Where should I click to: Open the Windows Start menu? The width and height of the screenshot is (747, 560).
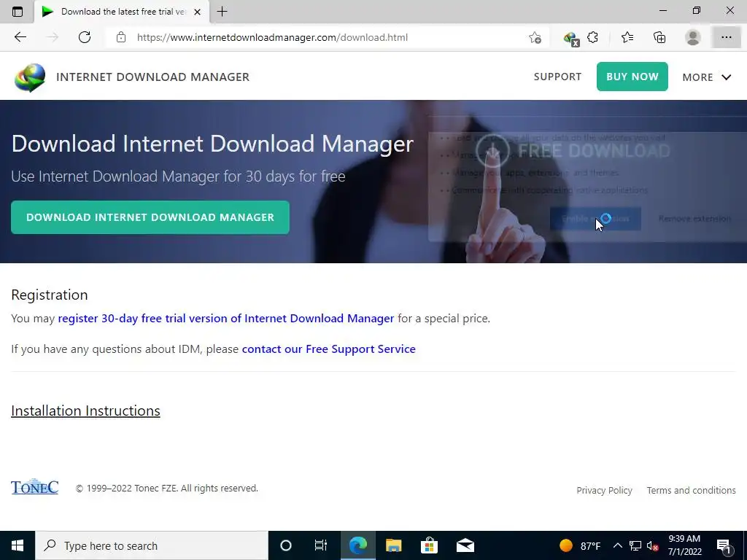pyautogui.click(x=18, y=545)
